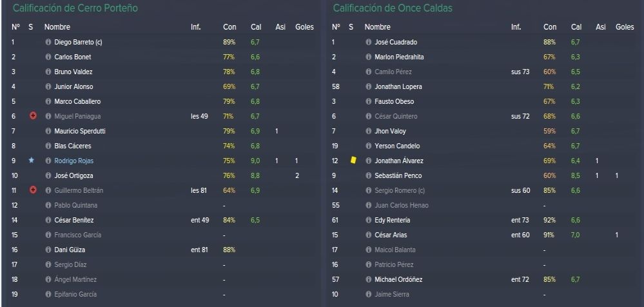
Task: Click yellow card icon for Jonathan Álvarez
Action: point(353,161)
